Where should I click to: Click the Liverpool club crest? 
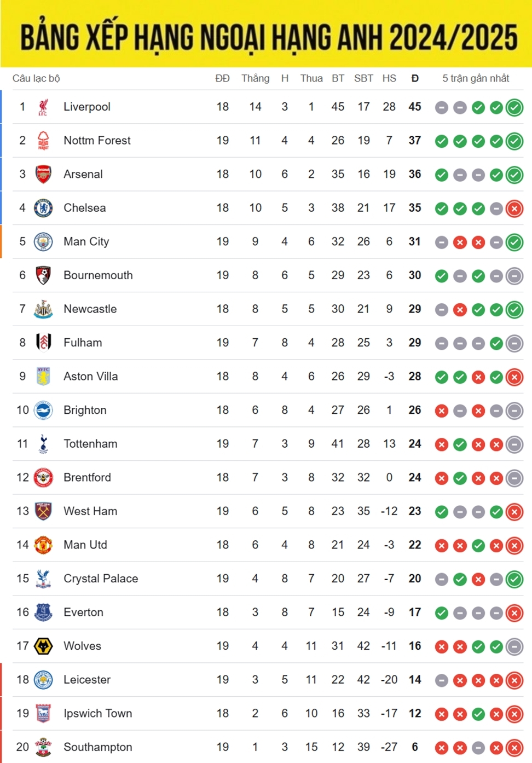(x=43, y=107)
